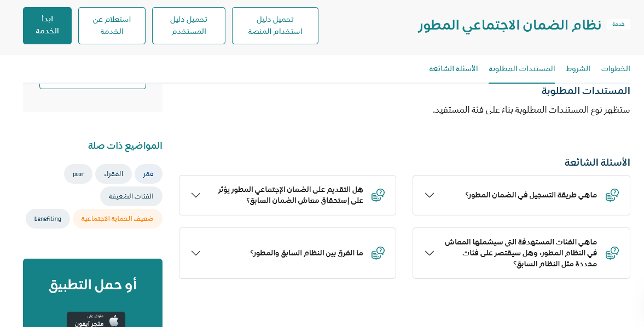Expand the 'هل التقديم على الضمان الإجتماعي' question chevron
Viewport: 644px width, 327px height.
pyautogui.click(x=196, y=195)
